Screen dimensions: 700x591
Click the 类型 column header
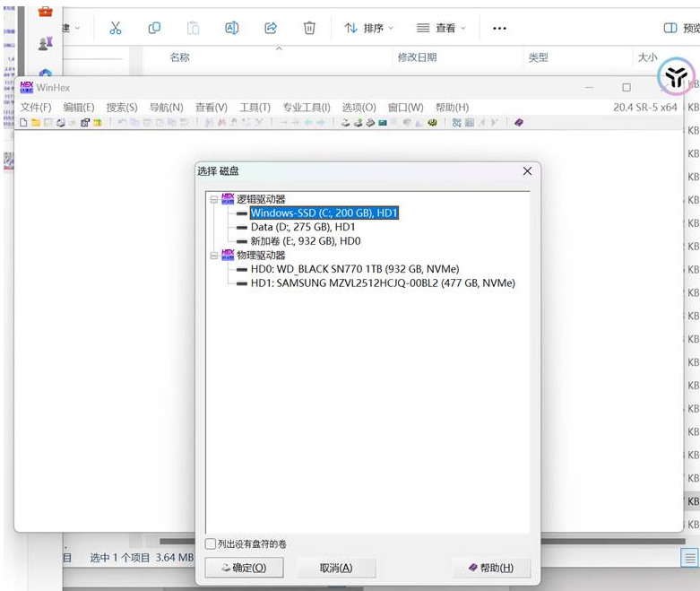click(538, 57)
